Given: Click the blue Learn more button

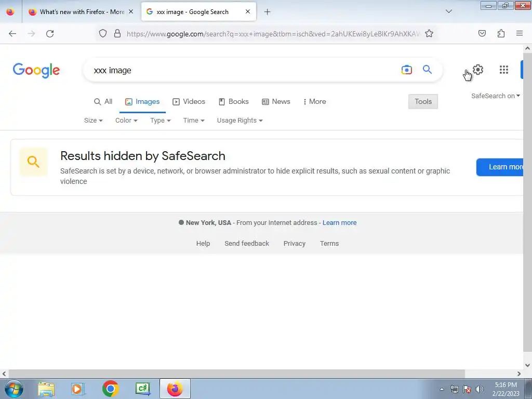Looking at the screenshot, I should (x=500, y=167).
